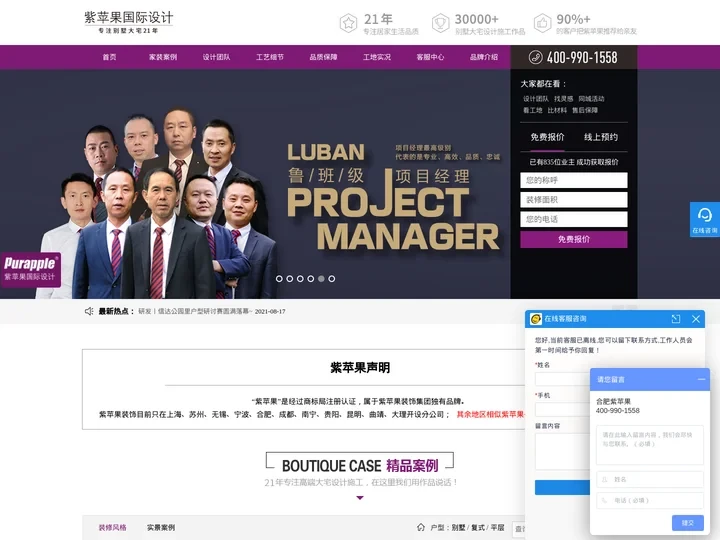Image resolution: width=720 pixels, height=540 pixels.
Task: Click the 紫苹果声明 heading
Action: pyautogui.click(x=360, y=367)
